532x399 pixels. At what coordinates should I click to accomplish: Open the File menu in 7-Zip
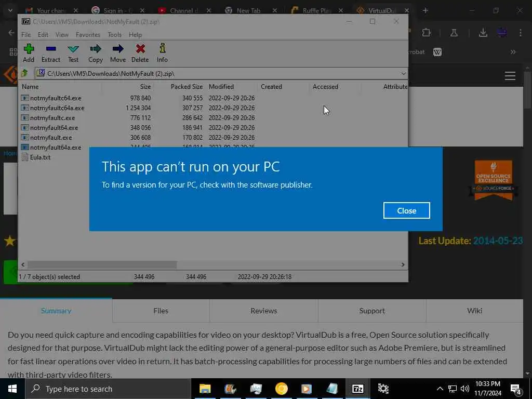(x=26, y=35)
